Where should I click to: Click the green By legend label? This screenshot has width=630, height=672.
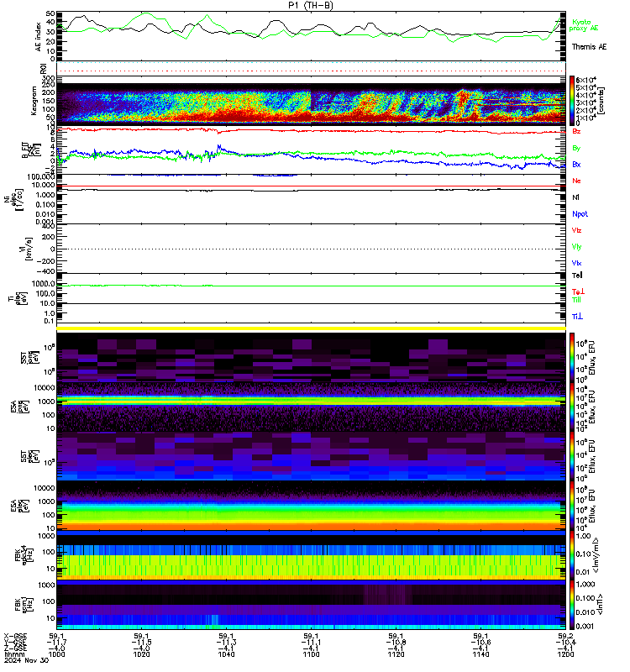[576, 148]
